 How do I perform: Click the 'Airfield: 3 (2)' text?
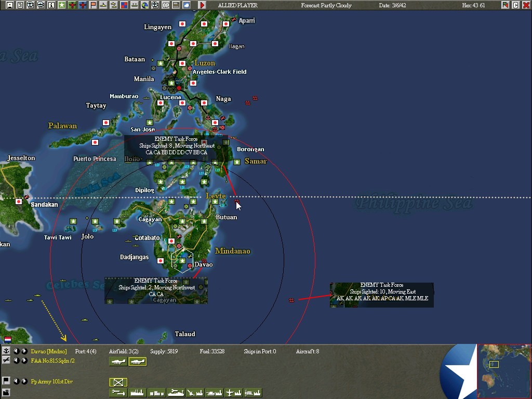(x=124, y=352)
